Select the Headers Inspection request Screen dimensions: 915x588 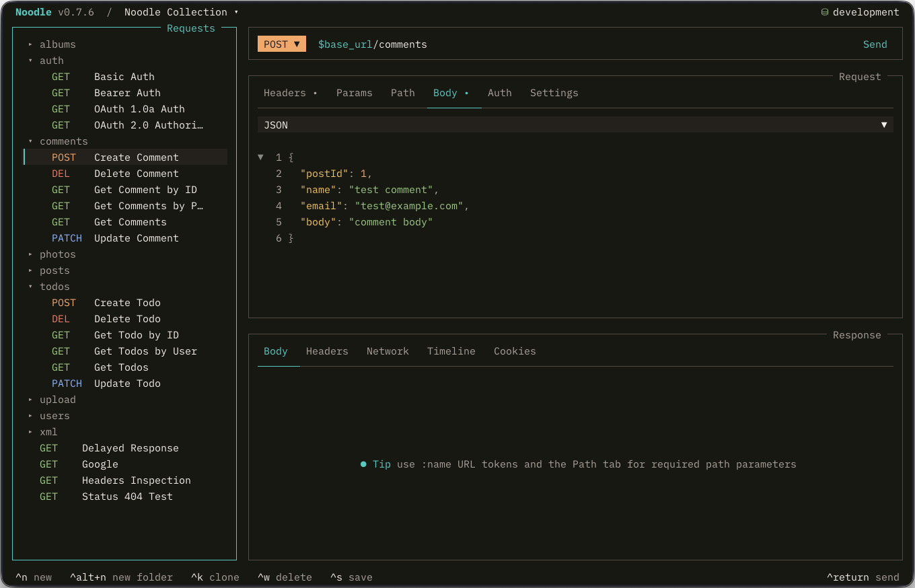click(x=126, y=480)
